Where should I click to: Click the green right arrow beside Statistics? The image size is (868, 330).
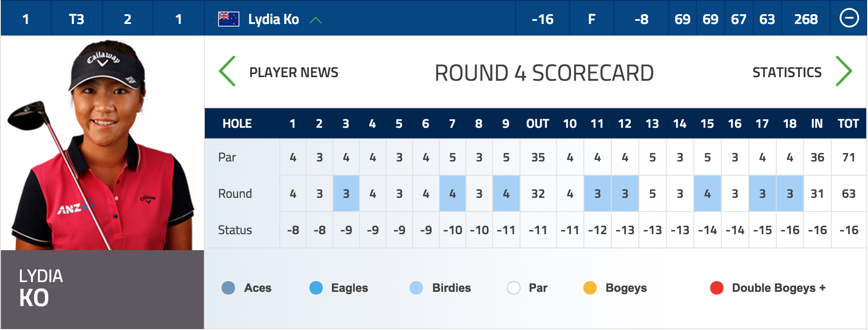tap(844, 71)
